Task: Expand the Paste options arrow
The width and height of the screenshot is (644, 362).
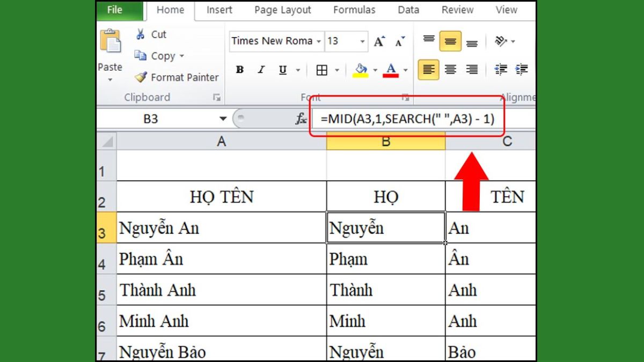Action: pos(110,80)
